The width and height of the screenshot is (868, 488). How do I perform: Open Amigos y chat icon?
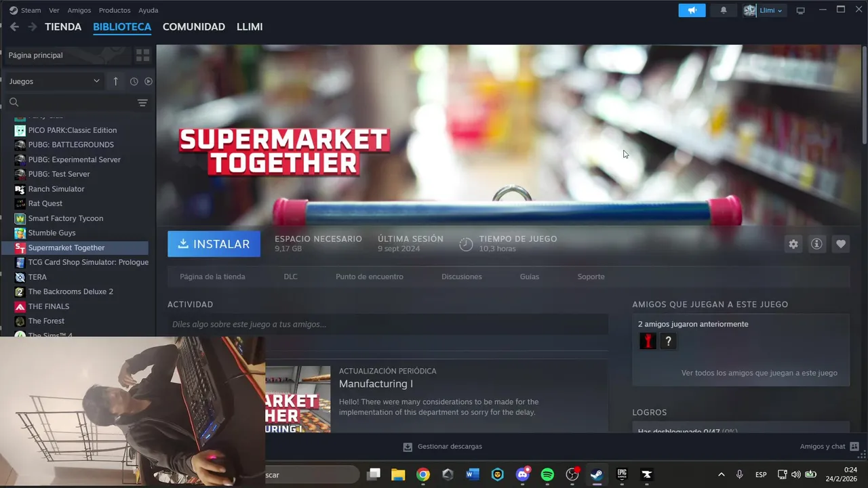tap(854, 447)
